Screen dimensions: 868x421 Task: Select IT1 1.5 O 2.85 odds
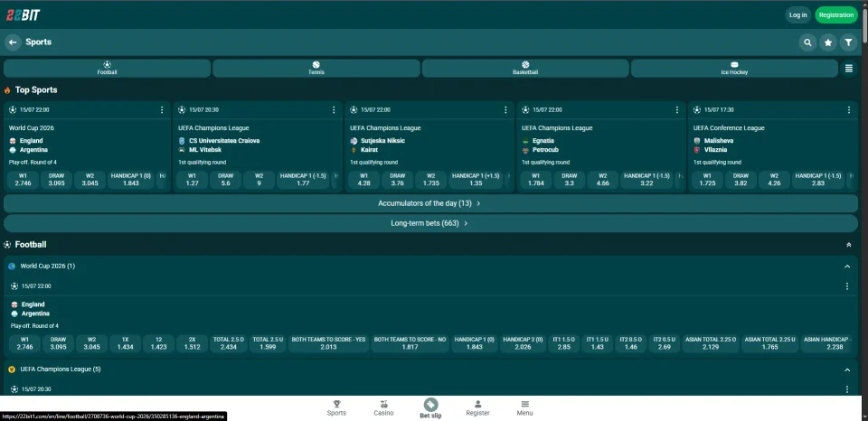point(563,343)
